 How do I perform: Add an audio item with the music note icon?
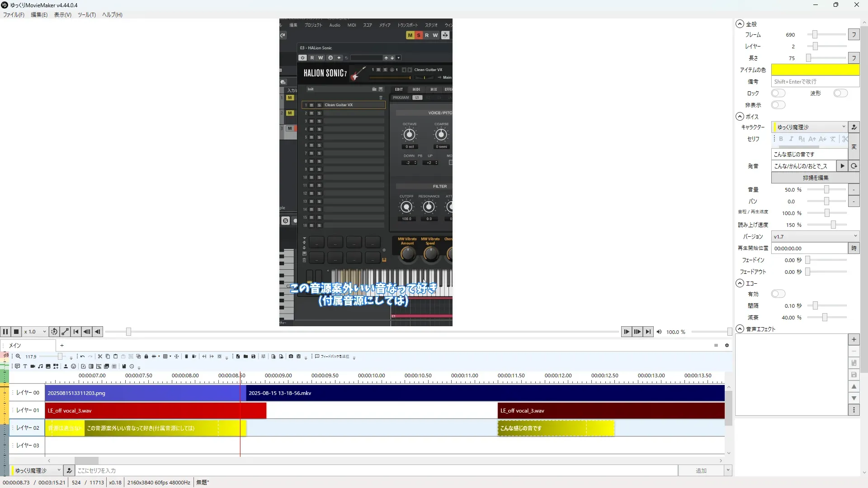pyautogui.click(x=40, y=366)
